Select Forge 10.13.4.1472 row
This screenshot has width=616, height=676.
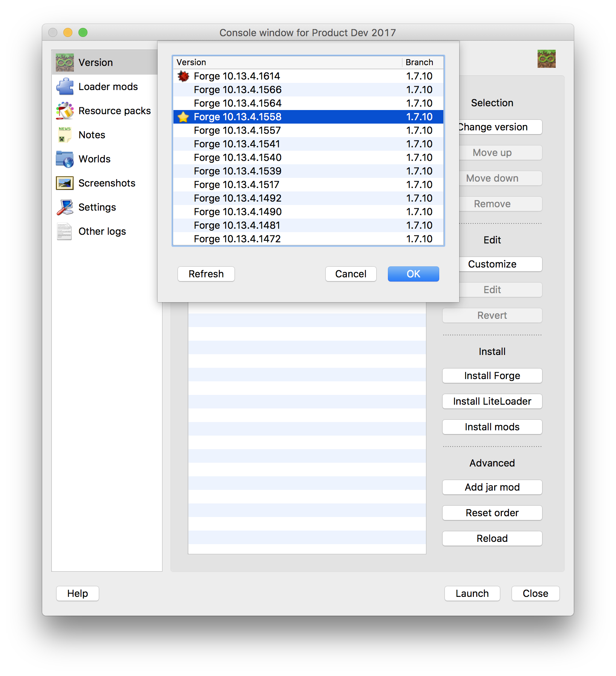pos(308,239)
